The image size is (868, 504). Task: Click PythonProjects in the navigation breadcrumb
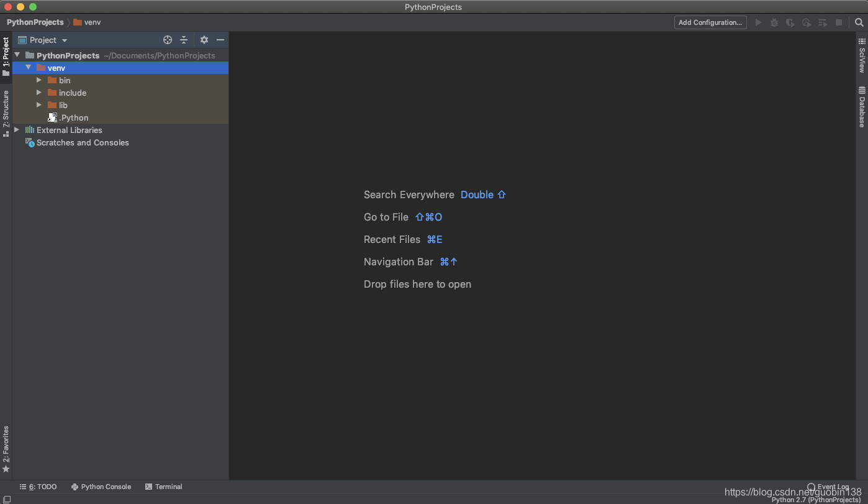point(35,22)
